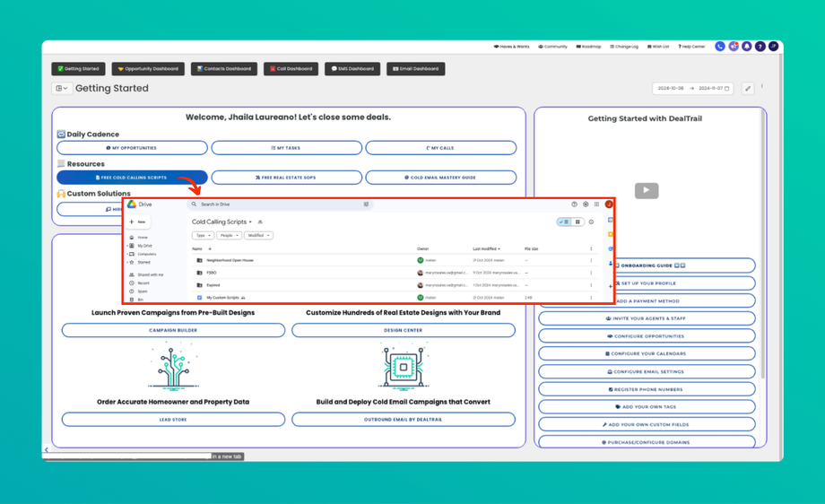The image size is (825, 504).
Task: Open Drive support question mark icon
Action: (x=574, y=204)
